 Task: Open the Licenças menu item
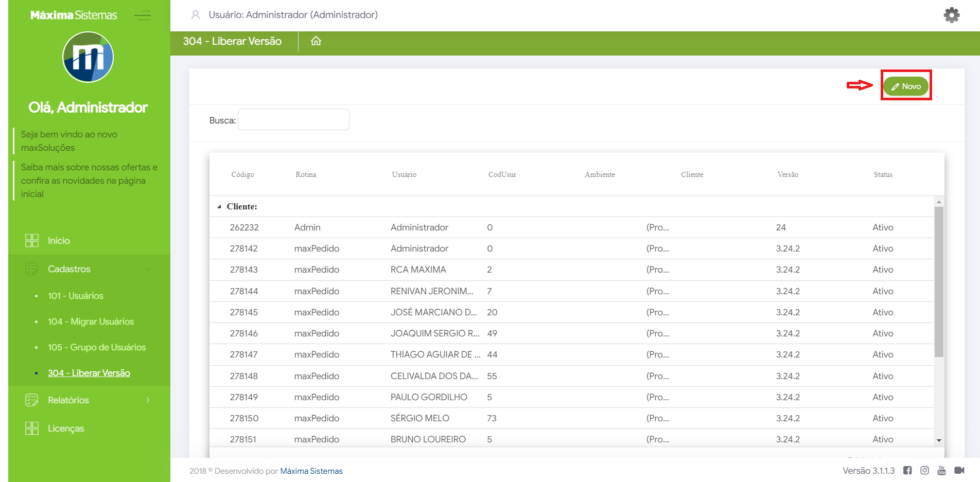click(65, 429)
